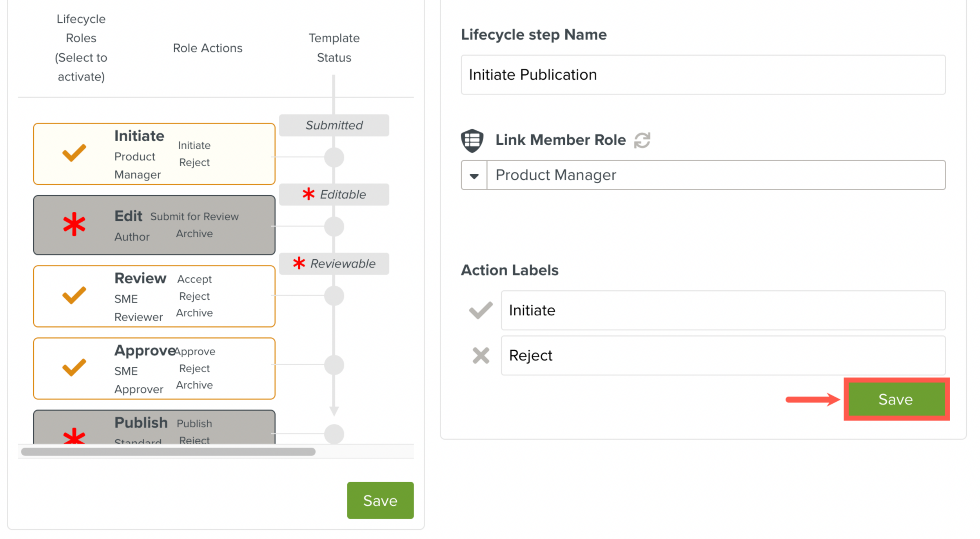Click the red asterisk on the Reviewable status badge
This screenshot has width=980, height=539.
point(299,263)
